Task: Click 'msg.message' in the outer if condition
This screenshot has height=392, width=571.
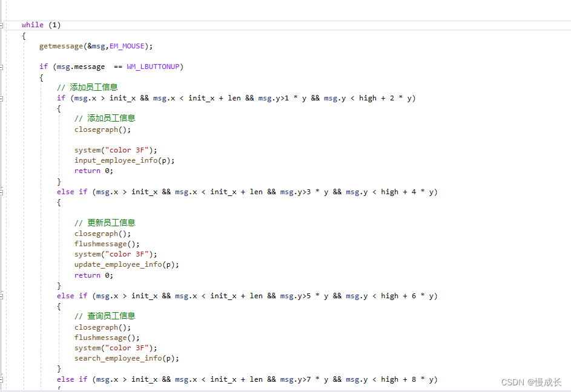Action: 81,67
